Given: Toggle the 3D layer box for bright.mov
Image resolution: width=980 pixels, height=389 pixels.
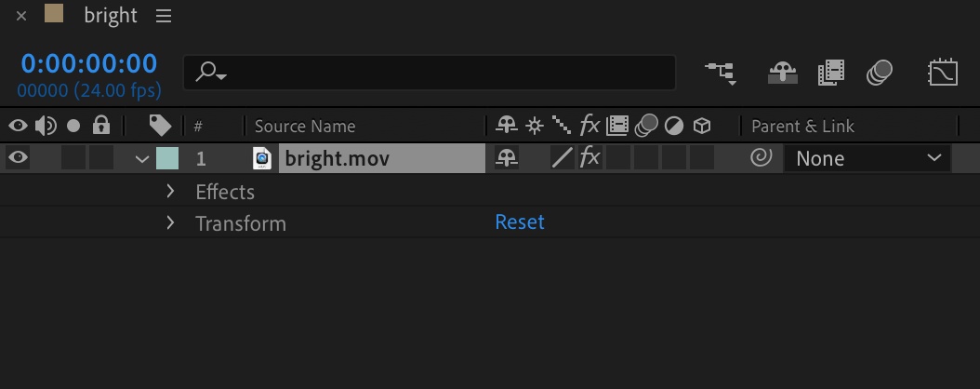Looking at the screenshot, I should pos(702,158).
